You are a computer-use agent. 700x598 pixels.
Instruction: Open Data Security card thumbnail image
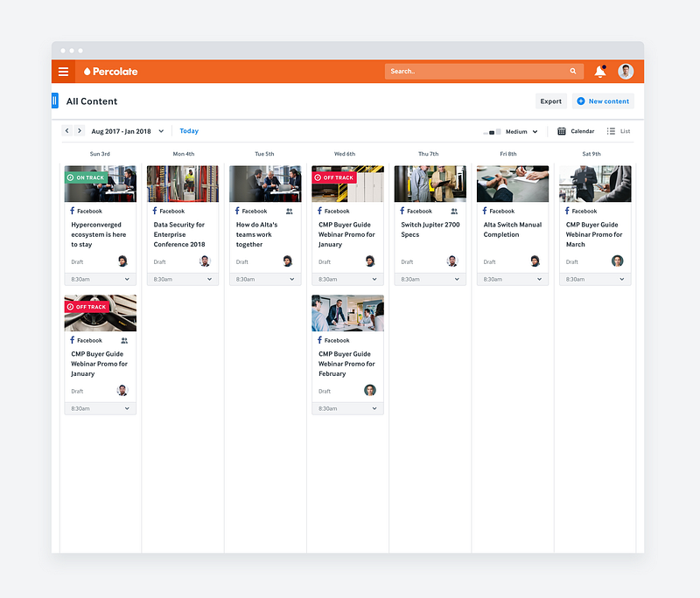click(183, 184)
